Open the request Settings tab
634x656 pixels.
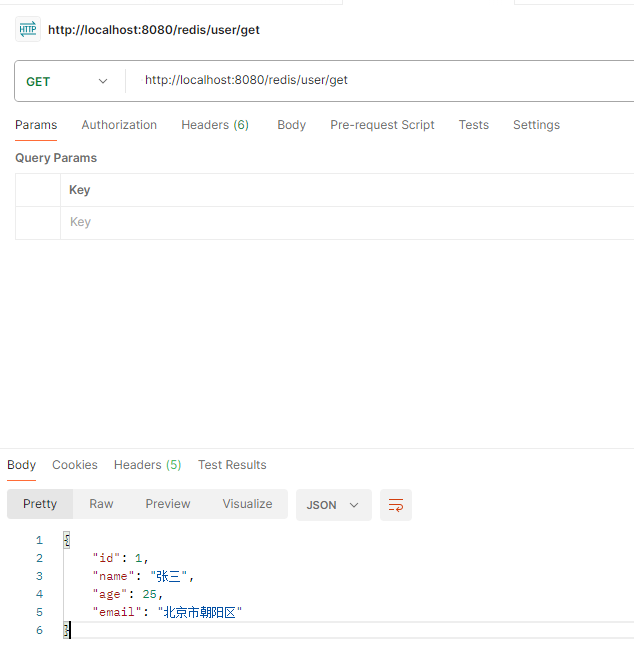536,125
